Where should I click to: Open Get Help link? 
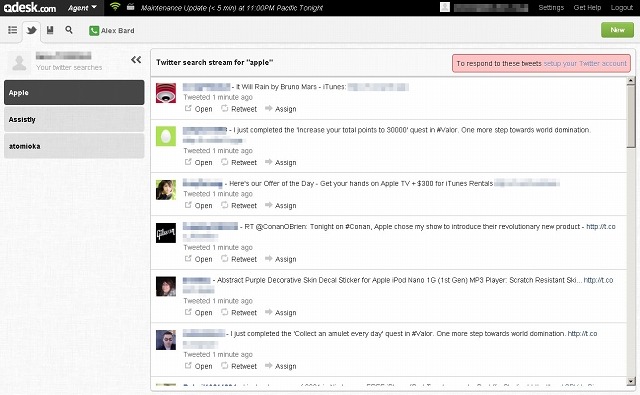click(587, 8)
